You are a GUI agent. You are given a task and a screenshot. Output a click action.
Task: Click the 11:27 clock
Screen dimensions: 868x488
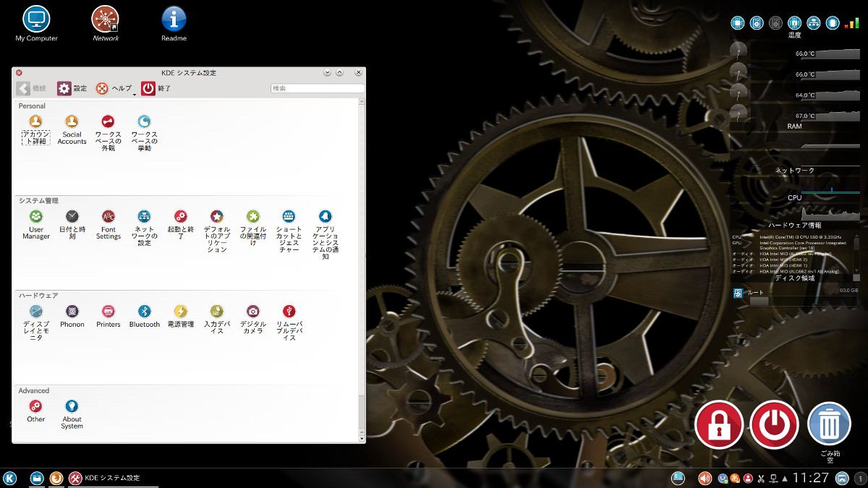pos(811,478)
